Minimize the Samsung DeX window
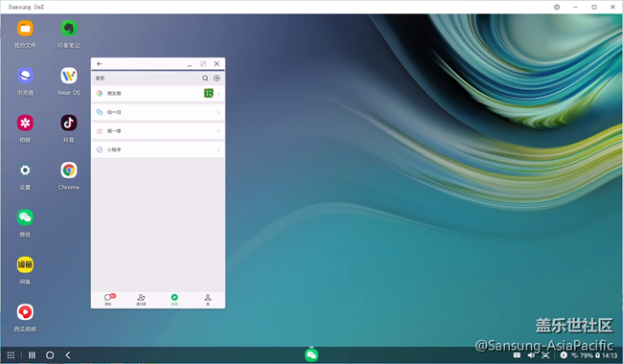Screen dimensions: 623x364 [575, 7]
